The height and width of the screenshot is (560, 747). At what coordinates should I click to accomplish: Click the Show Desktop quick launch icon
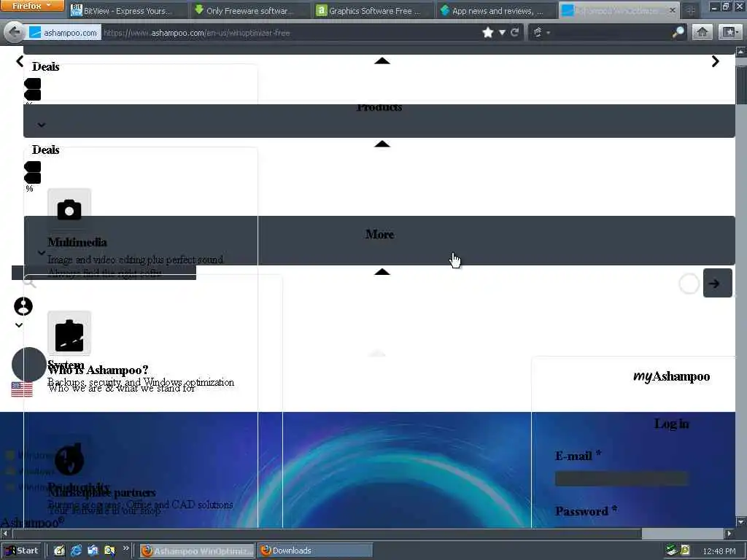coord(59,551)
